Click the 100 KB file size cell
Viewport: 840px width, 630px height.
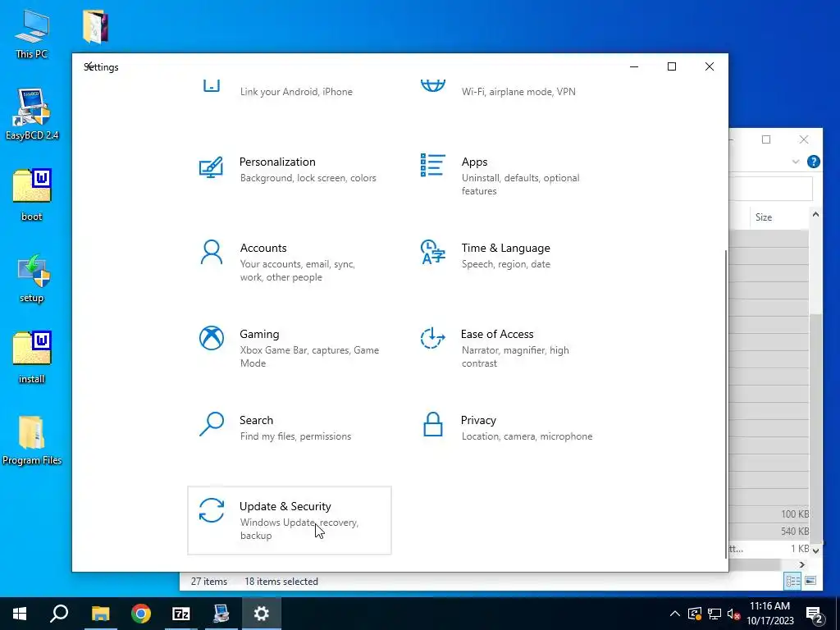[794, 514]
